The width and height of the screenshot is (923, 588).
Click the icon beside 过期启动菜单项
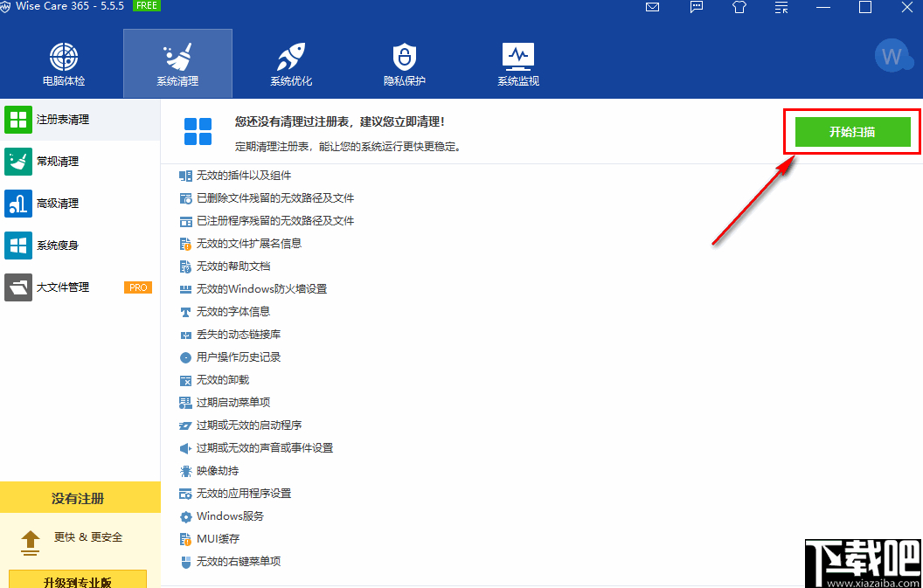[185, 403]
